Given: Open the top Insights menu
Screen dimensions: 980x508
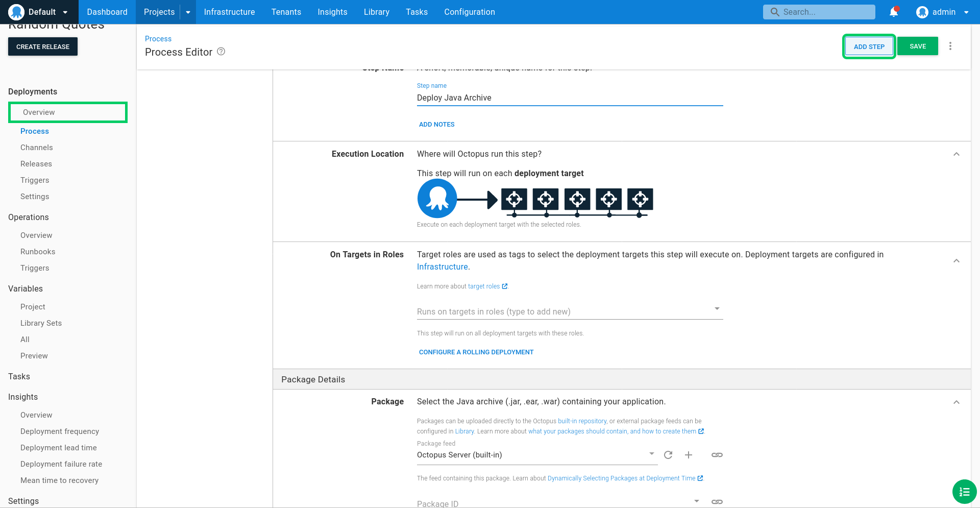Looking at the screenshot, I should point(332,12).
